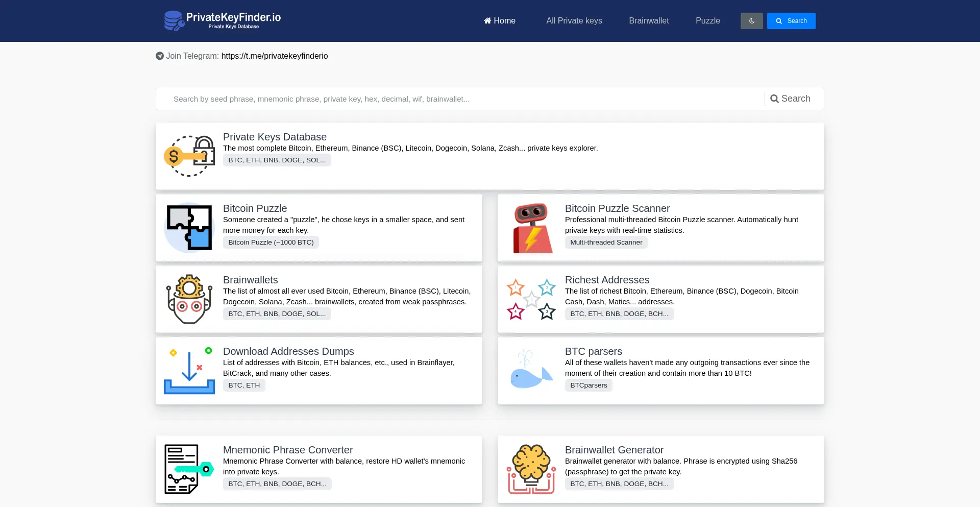Image resolution: width=980 pixels, height=507 pixels.
Task: Open the Puzzle navigation item
Action: pyautogui.click(x=707, y=21)
